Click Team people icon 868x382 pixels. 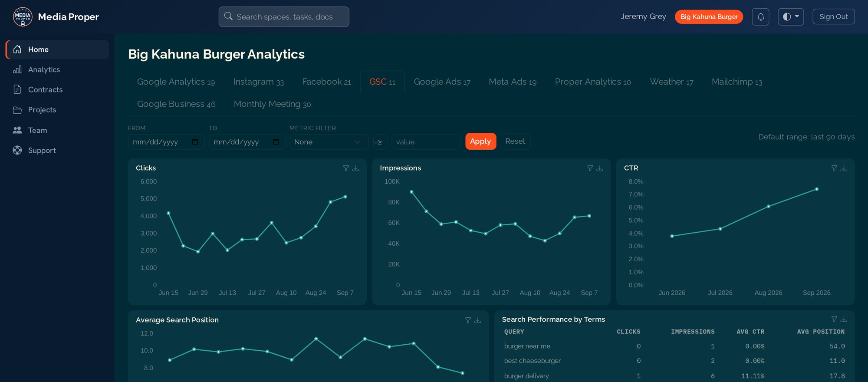17,130
